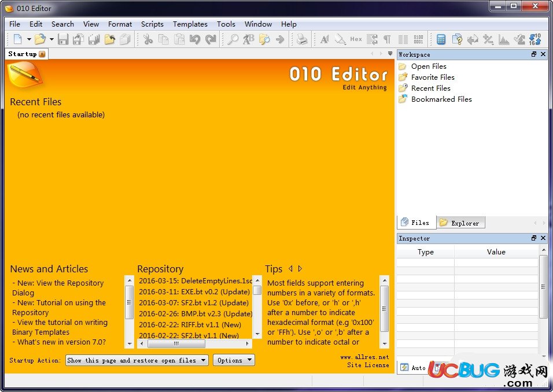Image resolution: width=553 pixels, height=392 pixels.
Task: Select Recent Files in Workspace
Action: (430, 88)
